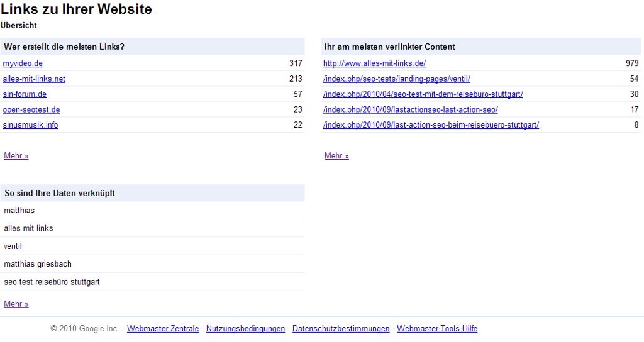
Task: Open last-action-seo-beim-reisebuero-stuttgart link
Action: [431, 125]
